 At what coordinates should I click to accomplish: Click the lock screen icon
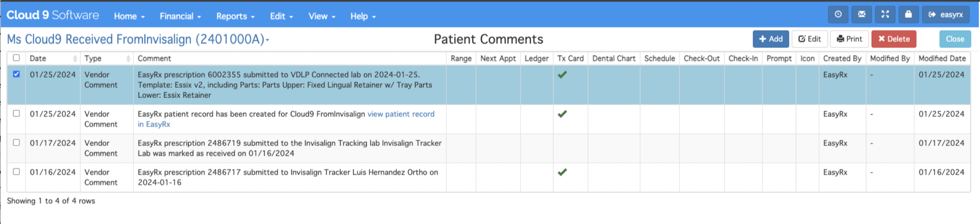click(908, 15)
